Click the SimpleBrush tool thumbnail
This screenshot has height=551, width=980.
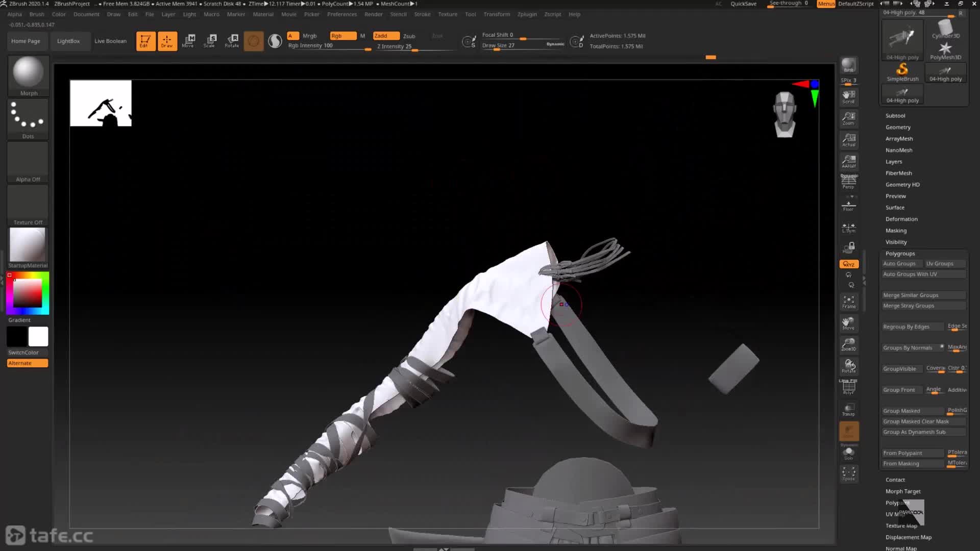[x=902, y=72]
